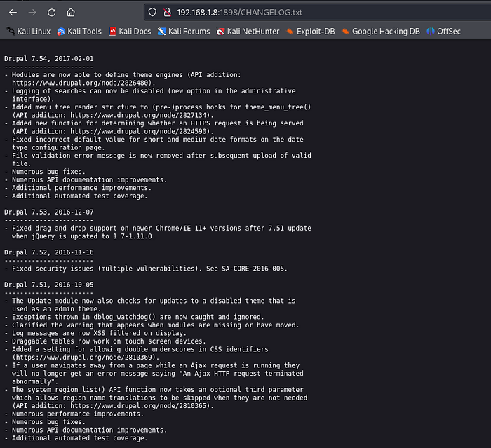Show the insecure connection padlock info
The height and width of the screenshot is (448, 491).
click(x=168, y=13)
